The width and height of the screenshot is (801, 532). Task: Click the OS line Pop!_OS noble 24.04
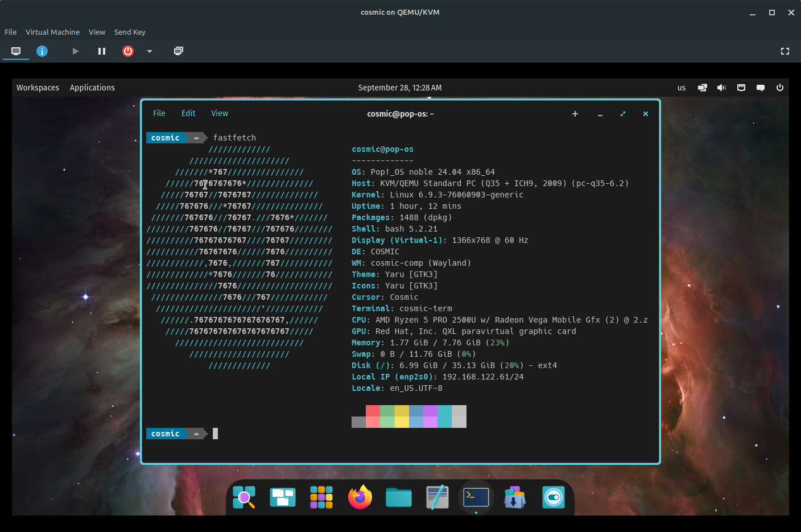[423, 172]
